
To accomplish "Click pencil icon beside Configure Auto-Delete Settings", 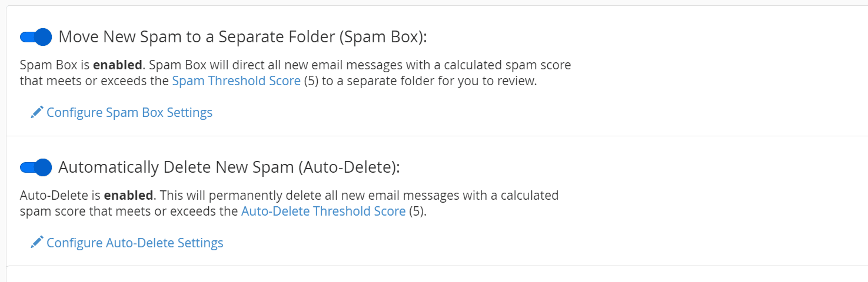I will pyautogui.click(x=37, y=242).
